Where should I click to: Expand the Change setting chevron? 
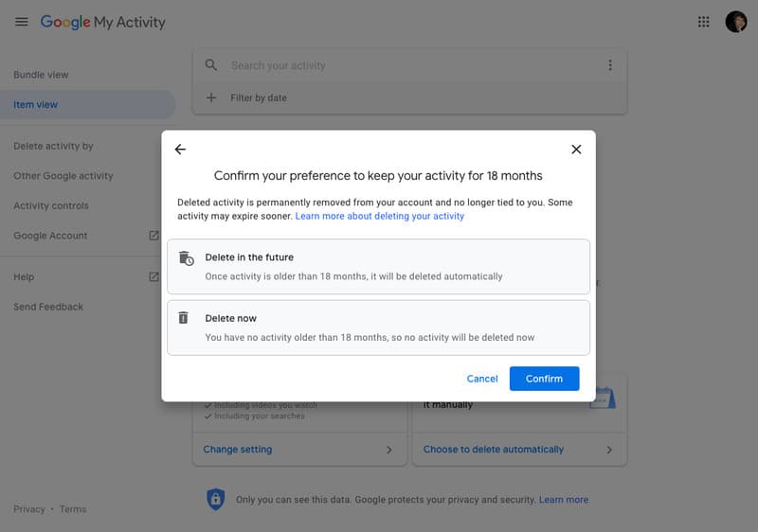[x=388, y=450]
